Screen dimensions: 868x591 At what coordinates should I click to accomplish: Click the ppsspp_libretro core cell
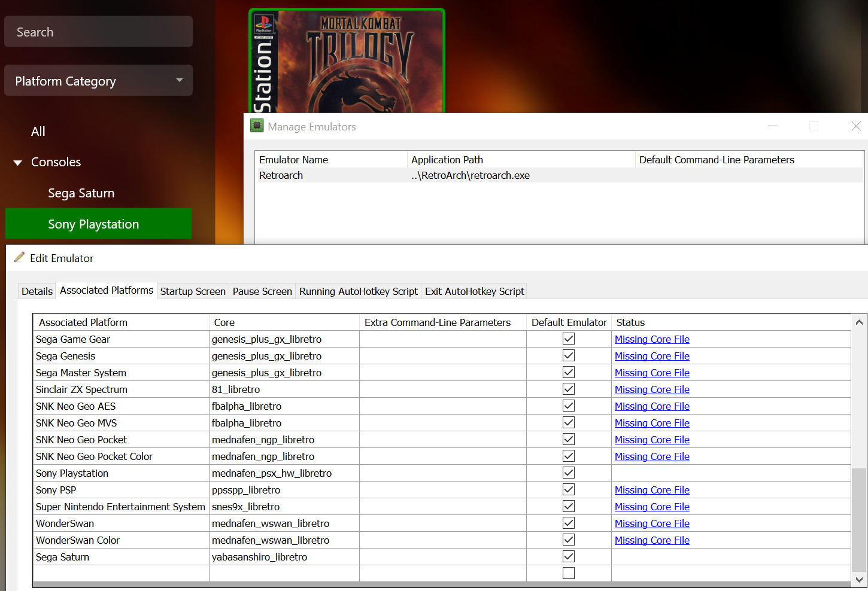click(284, 490)
